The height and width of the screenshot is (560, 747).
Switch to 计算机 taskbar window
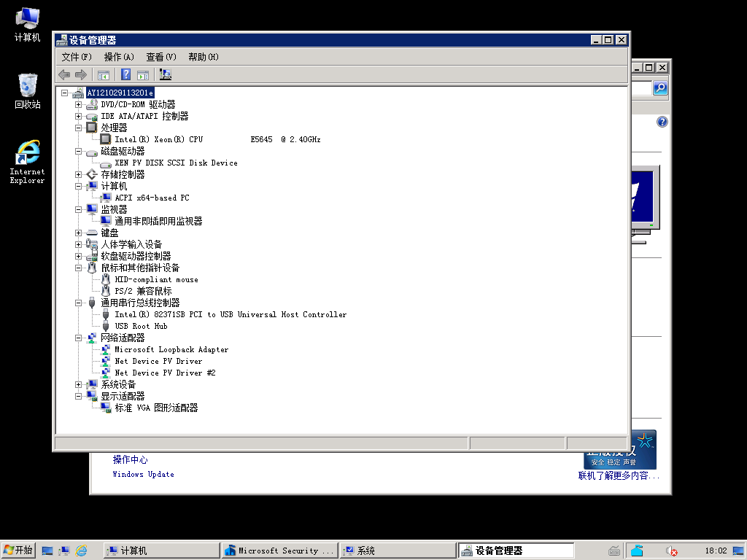pos(161,551)
